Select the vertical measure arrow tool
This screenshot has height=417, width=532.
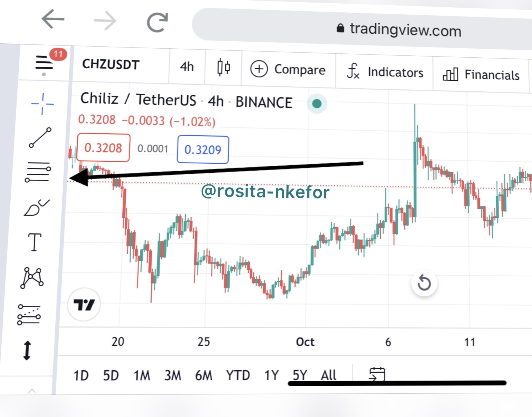click(27, 350)
